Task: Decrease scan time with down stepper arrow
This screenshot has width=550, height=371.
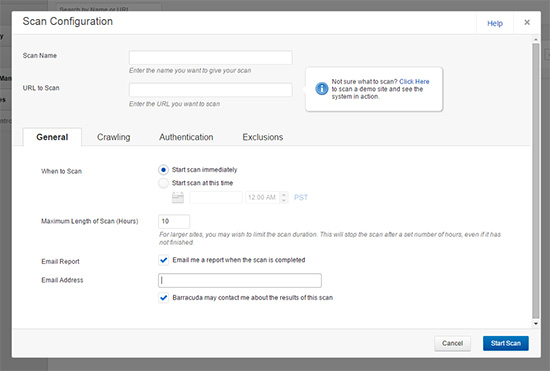Action: [284, 200]
